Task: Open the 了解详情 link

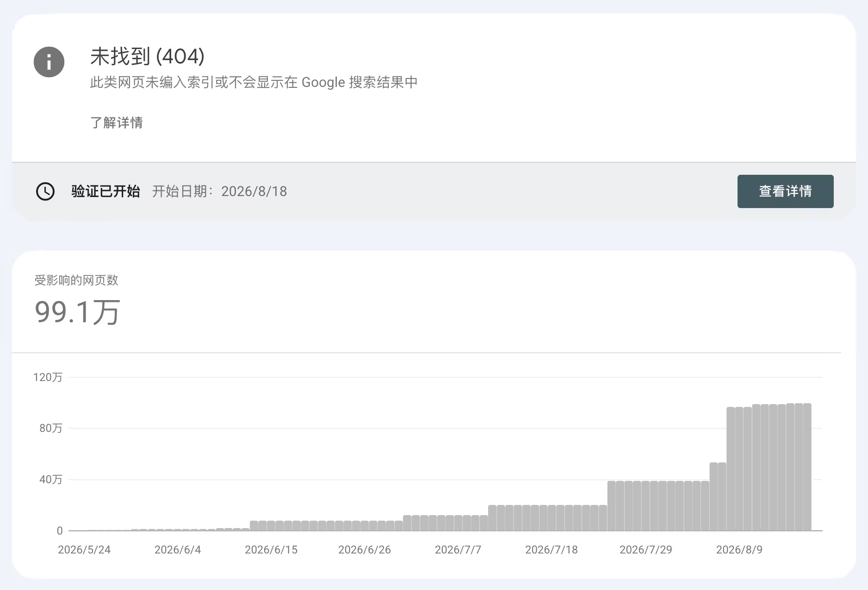Action: click(117, 123)
